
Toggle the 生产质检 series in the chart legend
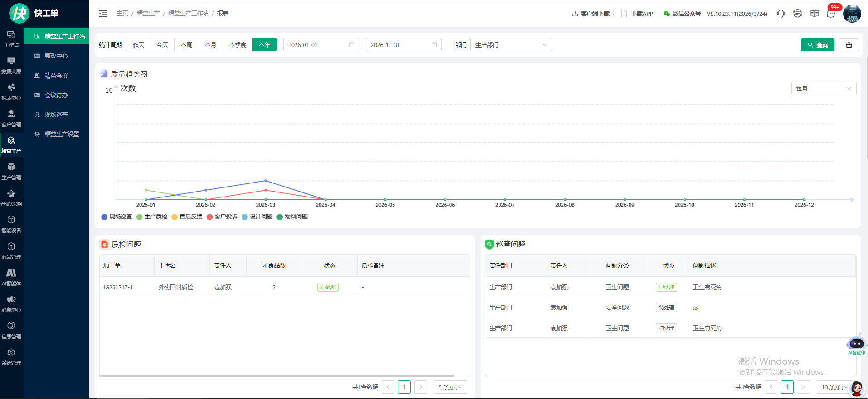click(152, 216)
